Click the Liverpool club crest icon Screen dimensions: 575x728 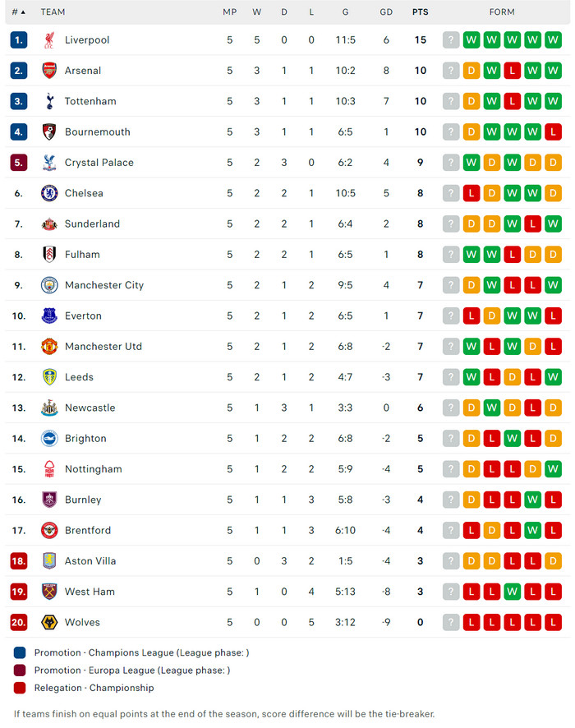(x=49, y=40)
